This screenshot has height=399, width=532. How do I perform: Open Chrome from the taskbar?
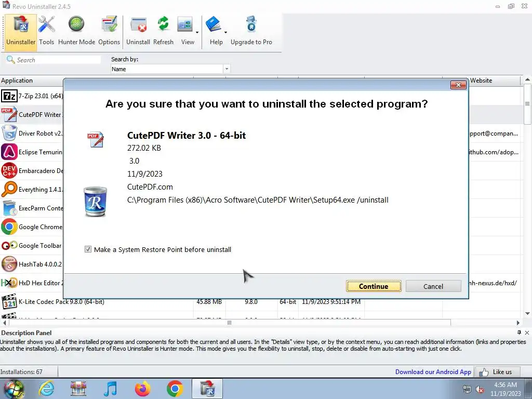[175, 389]
